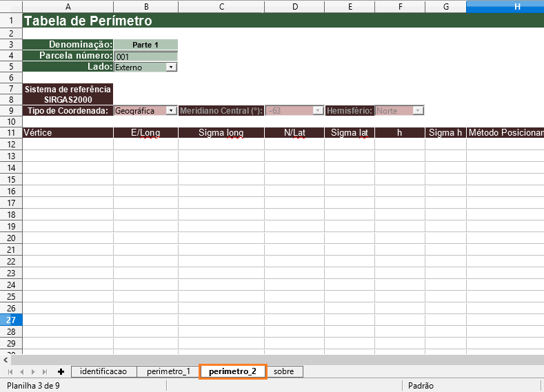
Task: Open the Hemisfério dropdown showing Norte
Action: [x=419, y=110]
